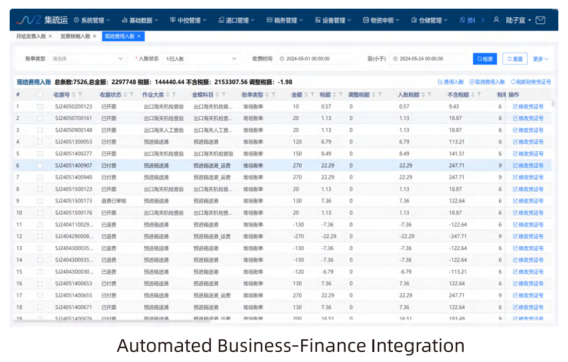
Task: Expand the 港口管理 navigation menu
Action: click(x=236, y=20)
